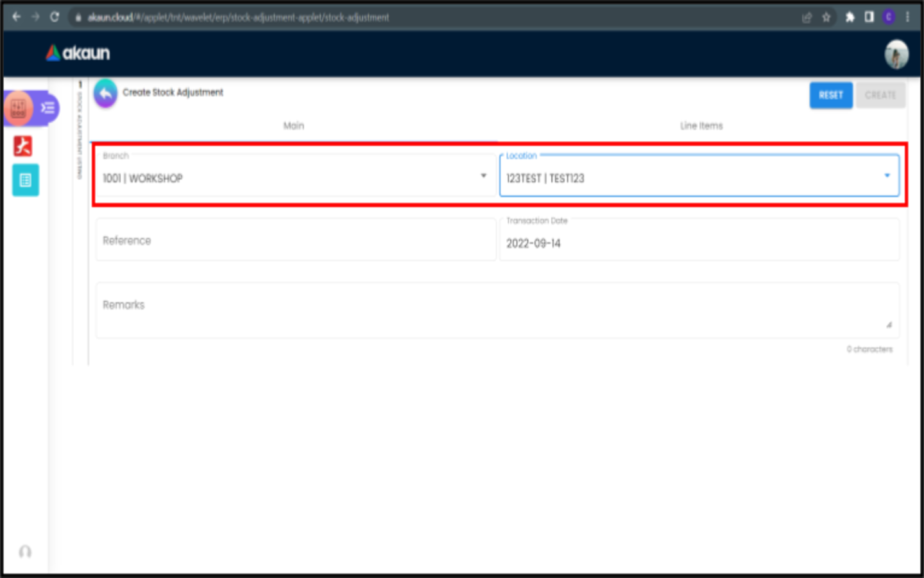
Task: Open the Branch dropdown
Action: (295, 175)
